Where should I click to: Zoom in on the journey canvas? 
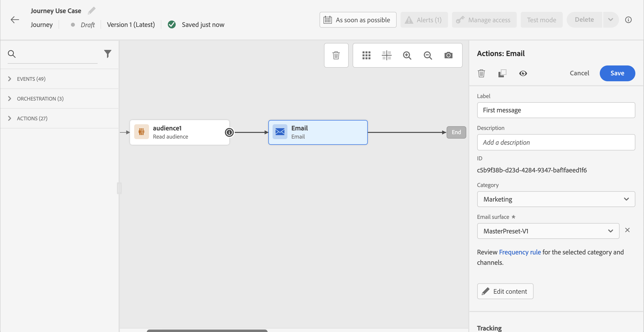[407, 55]
